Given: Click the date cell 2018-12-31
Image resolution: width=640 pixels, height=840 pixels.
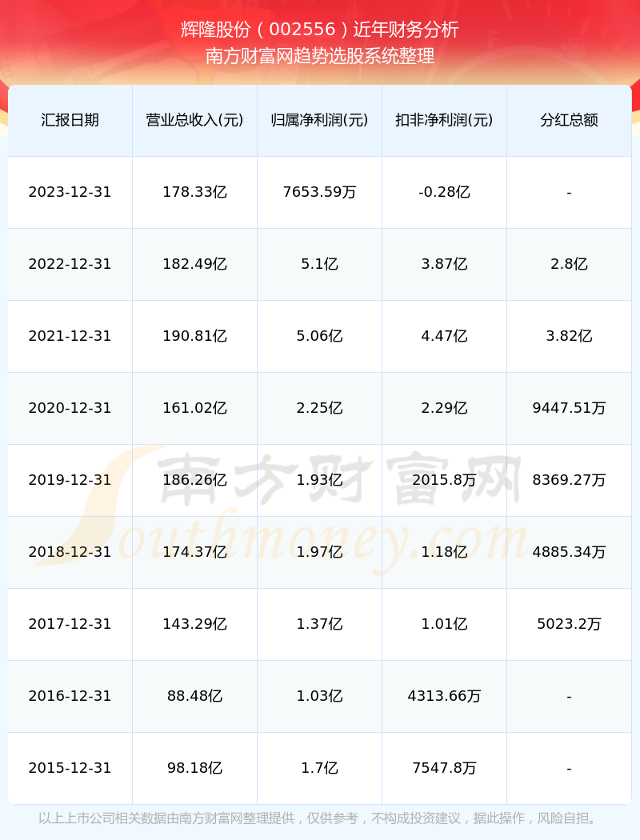Looking at the screenshot, I should click(70, 552).
